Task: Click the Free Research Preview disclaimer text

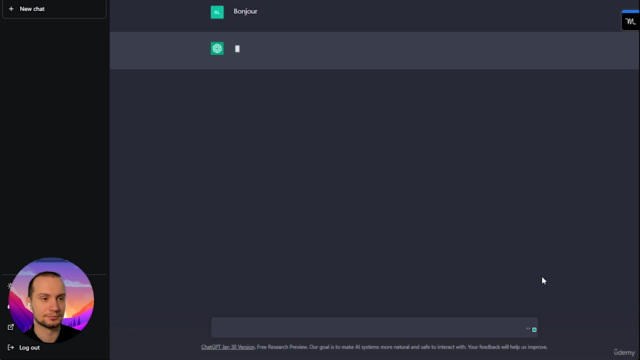Action: click(x=402, y=347)
